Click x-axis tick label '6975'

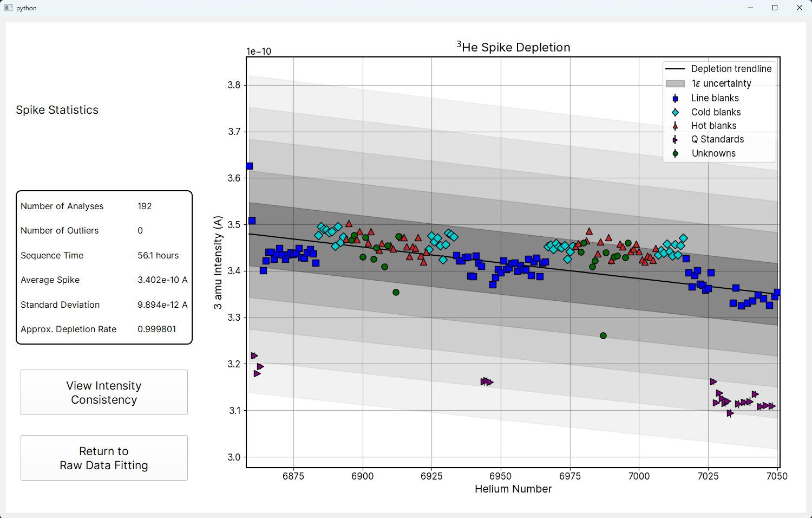[x=570, y=476]
